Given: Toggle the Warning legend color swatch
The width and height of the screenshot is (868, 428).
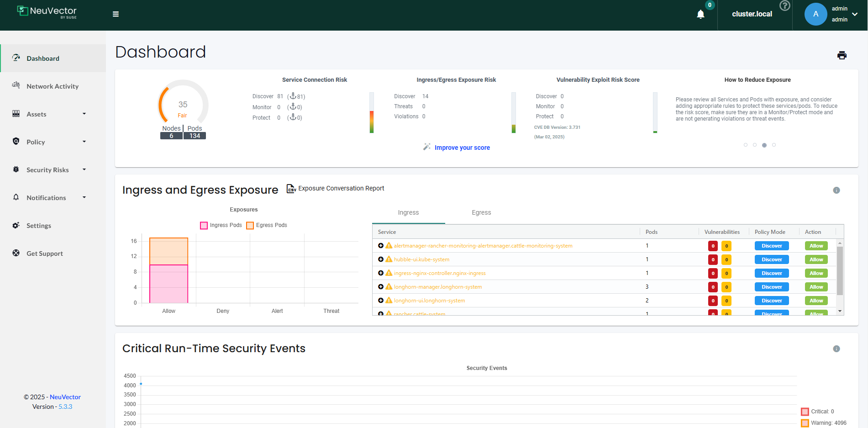Looking at the screenshot, I should pos(805,423).
